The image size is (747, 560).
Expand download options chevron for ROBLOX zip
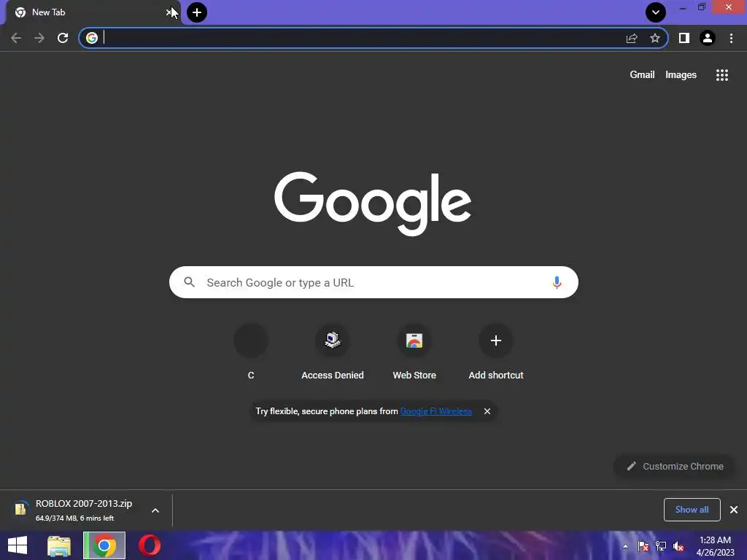(155, 510)
